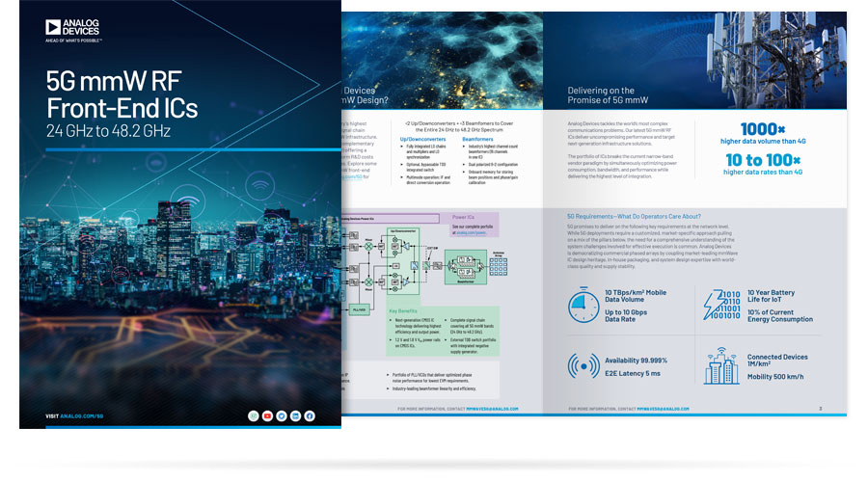This screenshot has height=482, width=868.
Task: Open the Facebook icon on the cover
Action: coord(310,416)
